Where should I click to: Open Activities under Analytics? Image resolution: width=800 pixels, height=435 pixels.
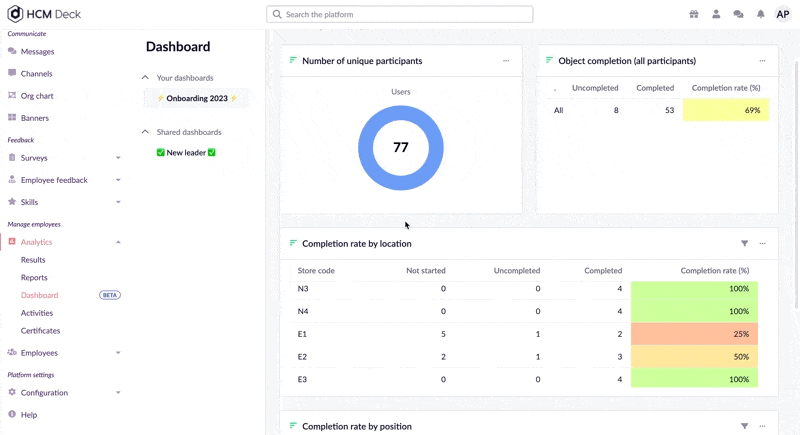37,313
